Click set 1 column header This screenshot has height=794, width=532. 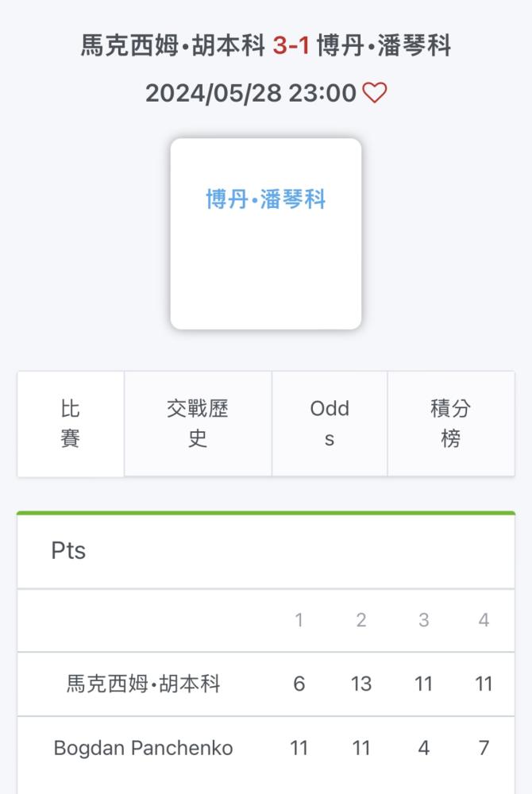tap(299, 620)
